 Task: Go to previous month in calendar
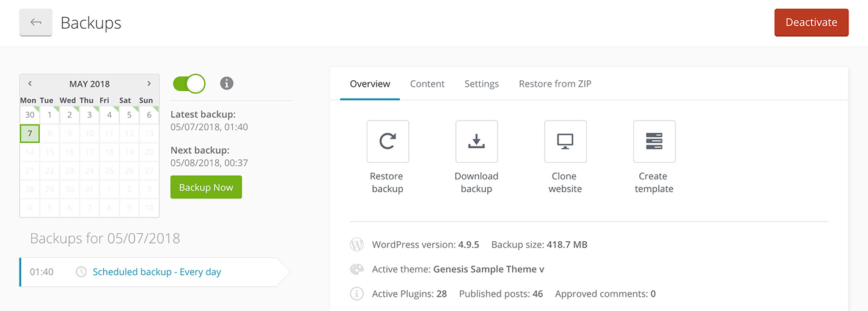30,84
